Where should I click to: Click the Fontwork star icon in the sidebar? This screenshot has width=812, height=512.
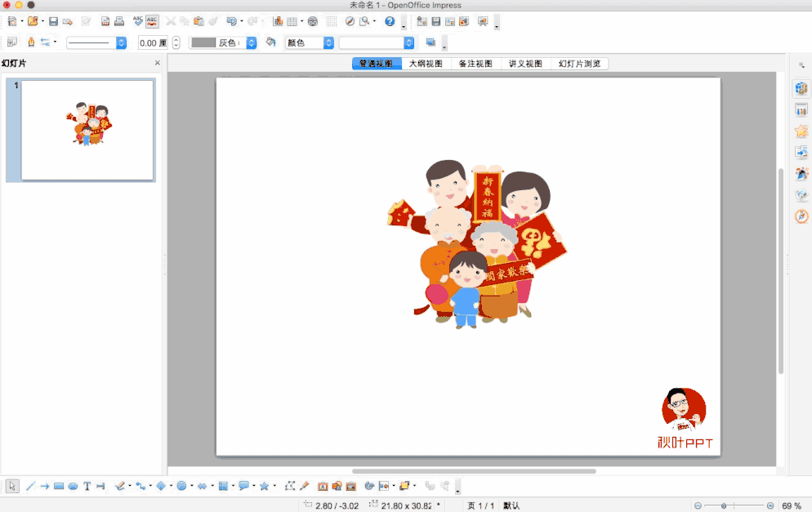(801, 131)
